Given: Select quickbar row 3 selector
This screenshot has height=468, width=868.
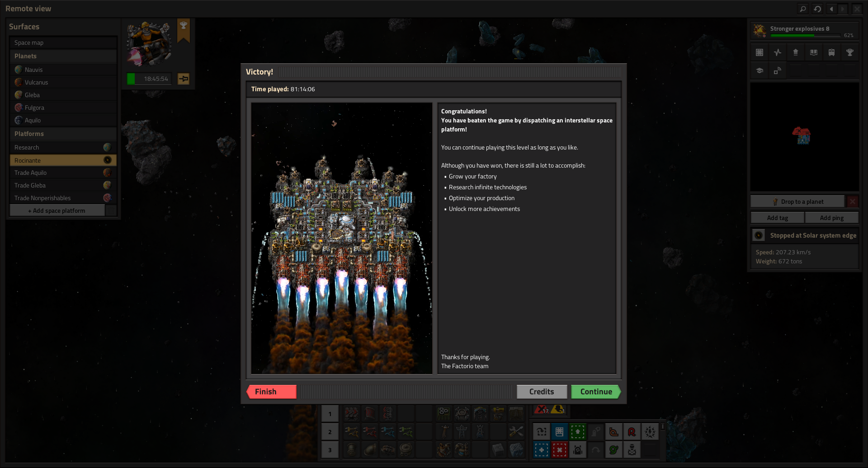Looking at the screenshot, I should pyautogui.click(x=330, y=450).
